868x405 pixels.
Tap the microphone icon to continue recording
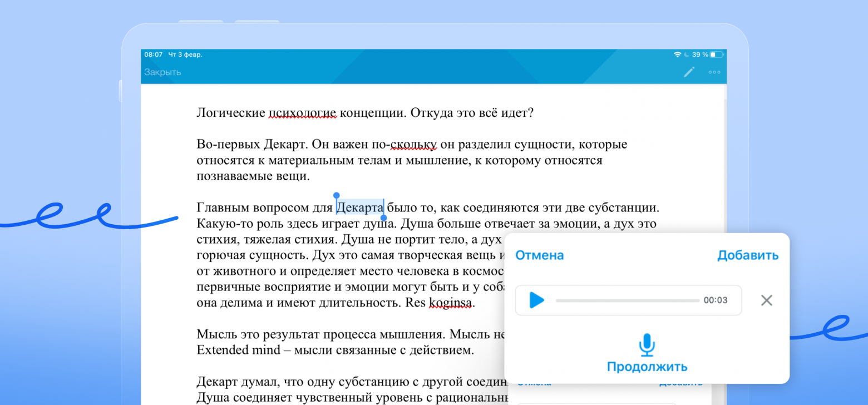coord(647,345)
